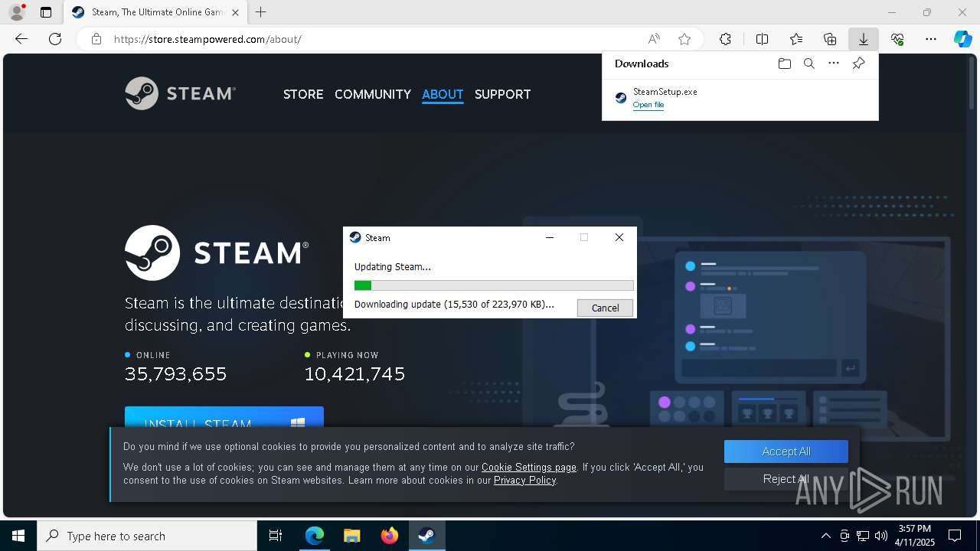Open File Explorer from the taskbar
This screenshot has width=980, height=551.
(x=351, y=536)
